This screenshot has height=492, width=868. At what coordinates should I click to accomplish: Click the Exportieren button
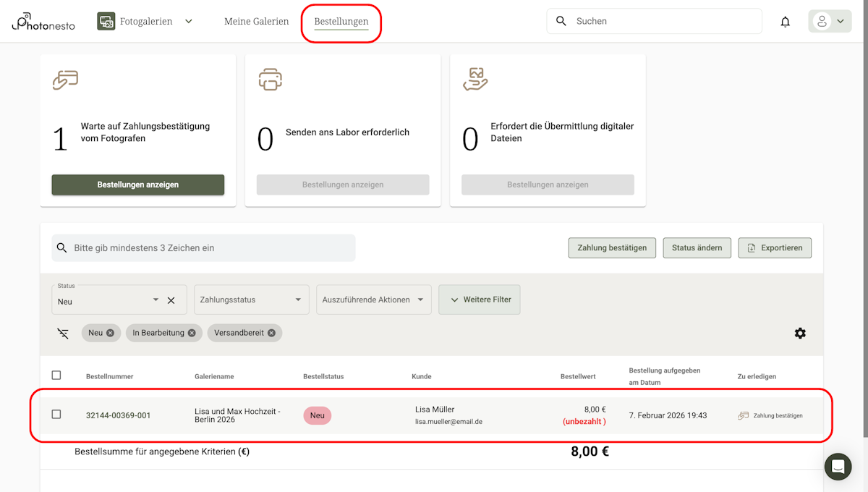(x=775, y=248)
